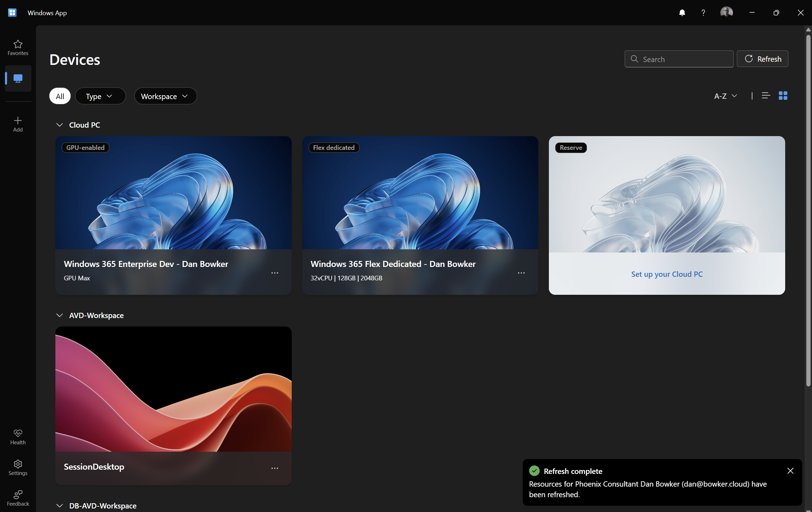Open the SessionDesktop card thumbnail
Image resolution: width=812 pixels, height=512 pixels.
pyautogui.click(x=174, y=389)
